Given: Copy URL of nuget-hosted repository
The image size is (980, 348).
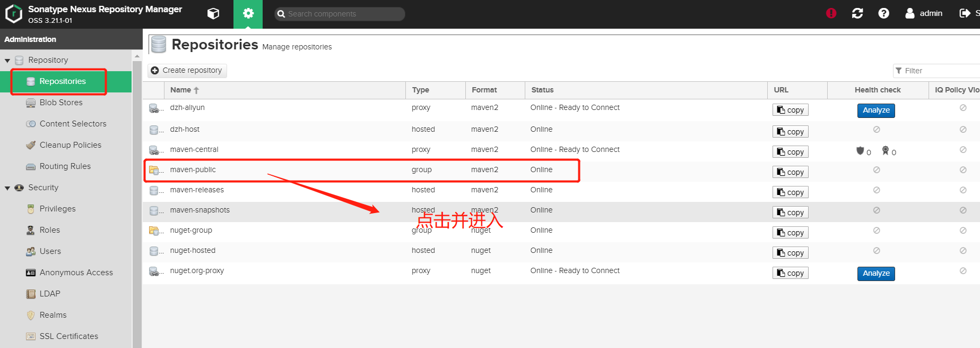Looking at the screenshot, I should point(790,253).
